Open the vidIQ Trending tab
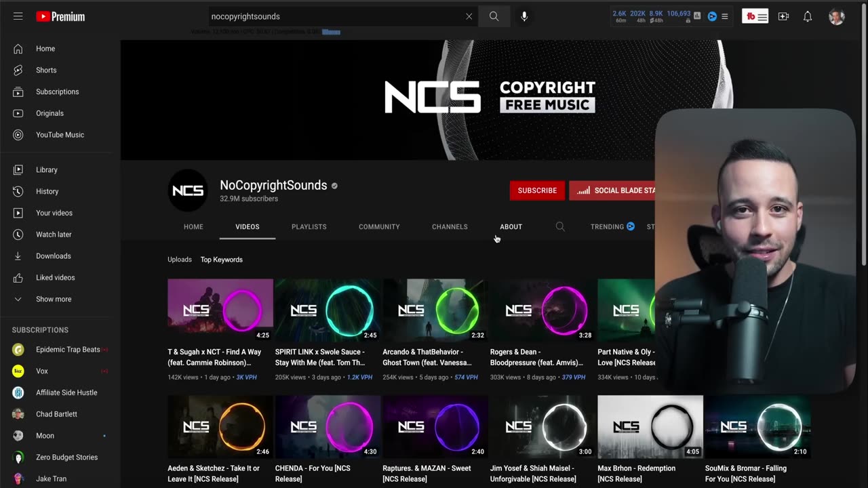Image resolution: width=868 pixels, height=488 pixels. coord(612,227)
